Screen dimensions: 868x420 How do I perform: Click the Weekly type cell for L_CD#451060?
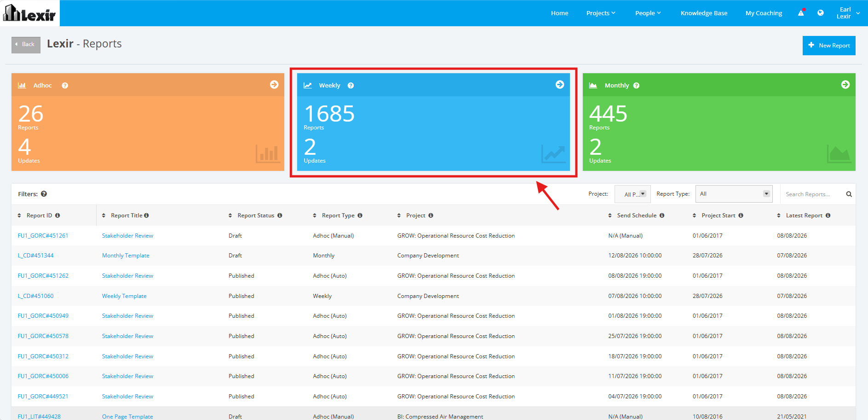(322, 296)
